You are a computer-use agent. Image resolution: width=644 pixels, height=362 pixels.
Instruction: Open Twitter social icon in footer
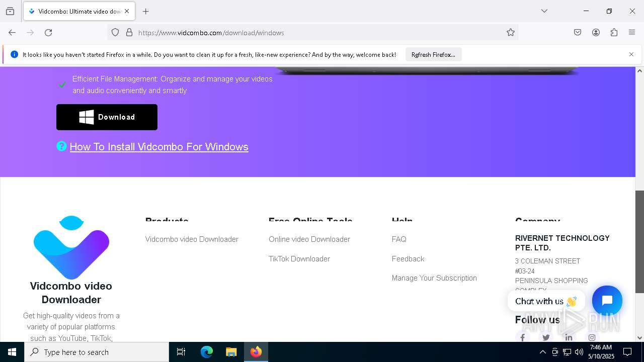pyautogui.click(x=546, y=337)
